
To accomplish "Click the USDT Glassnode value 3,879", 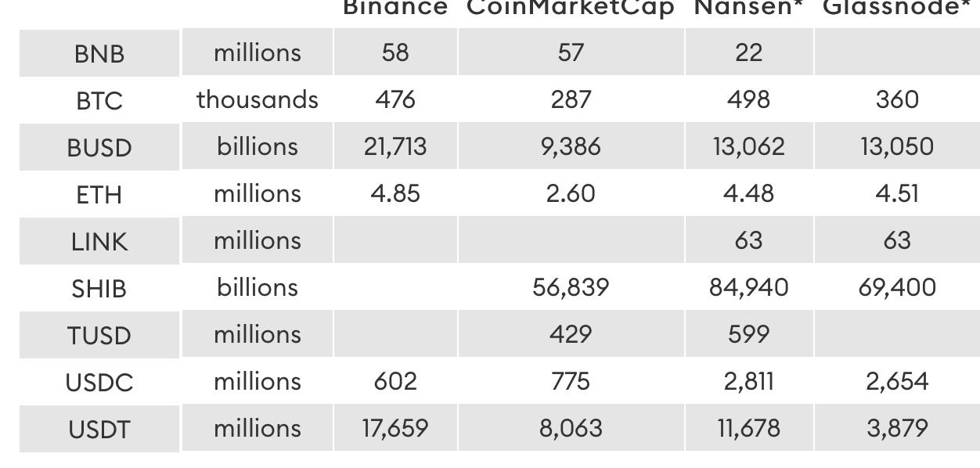I will 897,428.
